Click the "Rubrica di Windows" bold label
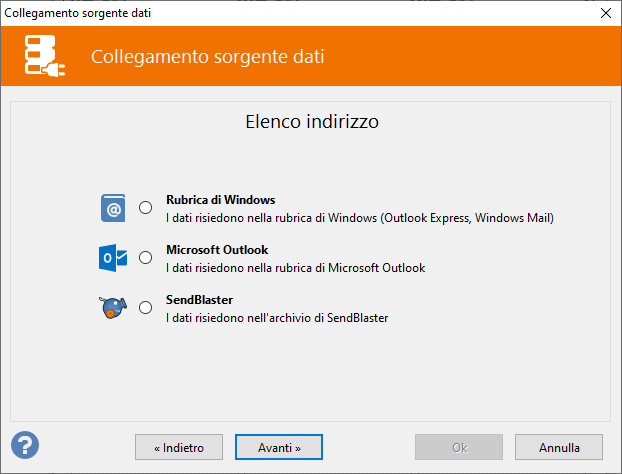Image resolution: width=622 pixels, height=474 pixels. 221,200
